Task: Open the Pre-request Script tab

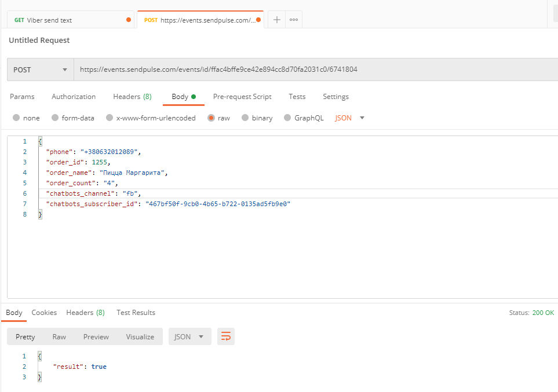Action: point(242,97)
